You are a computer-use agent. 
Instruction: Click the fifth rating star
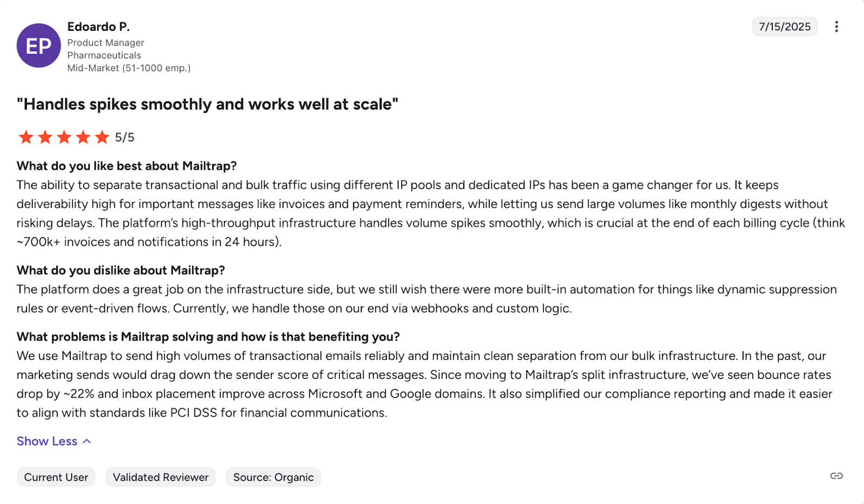(102, 137)
